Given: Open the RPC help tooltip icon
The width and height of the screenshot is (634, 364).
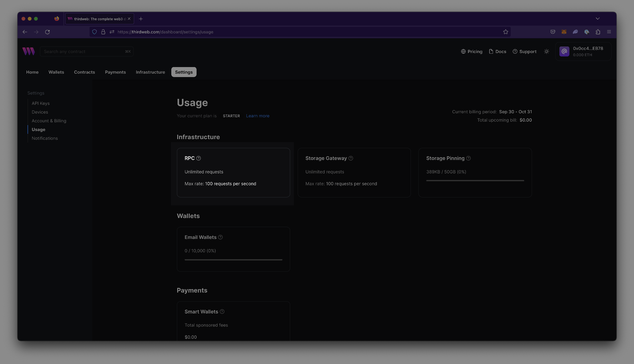Looking at the screenshot, I should coord(199,158).
